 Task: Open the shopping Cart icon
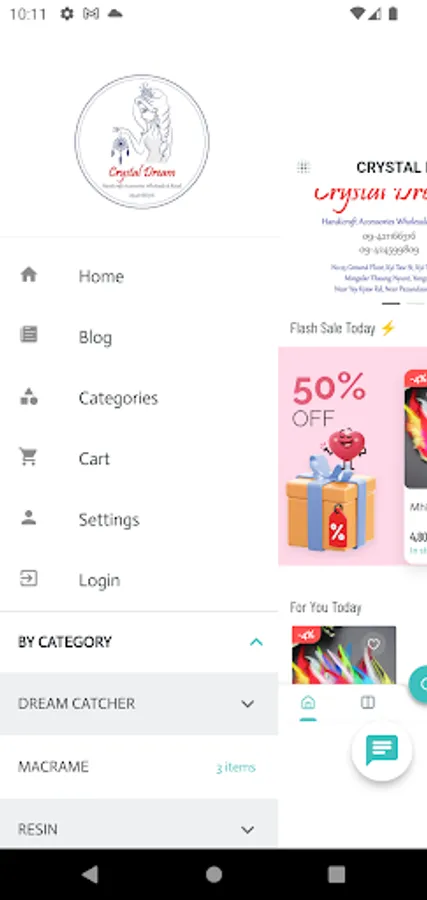28,457
